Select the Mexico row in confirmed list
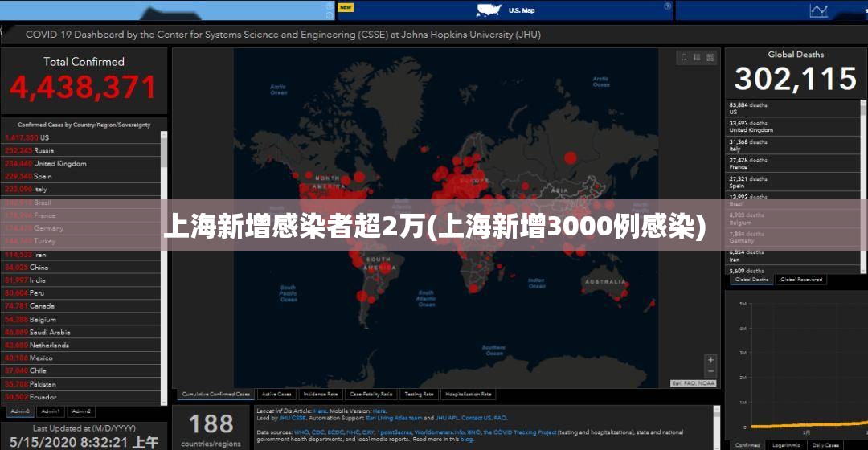This screenshot has width=868, height=450. pyautogui.click(x=82, y=358)
